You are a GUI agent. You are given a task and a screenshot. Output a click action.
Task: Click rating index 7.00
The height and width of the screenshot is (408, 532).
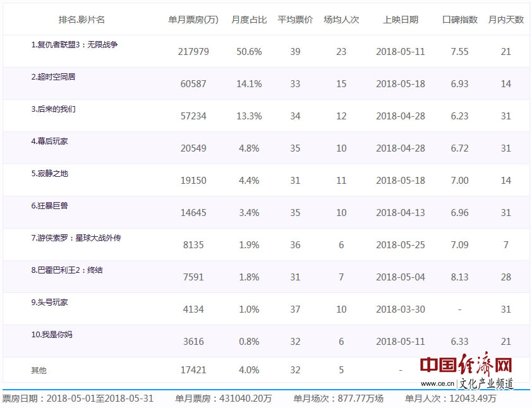[x=460, y=181]
